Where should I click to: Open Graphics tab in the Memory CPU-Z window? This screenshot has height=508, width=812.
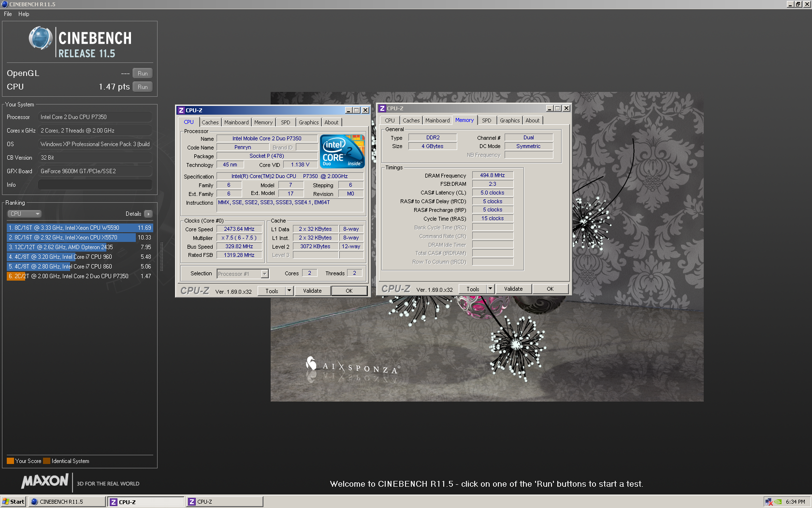click(509, 120)
